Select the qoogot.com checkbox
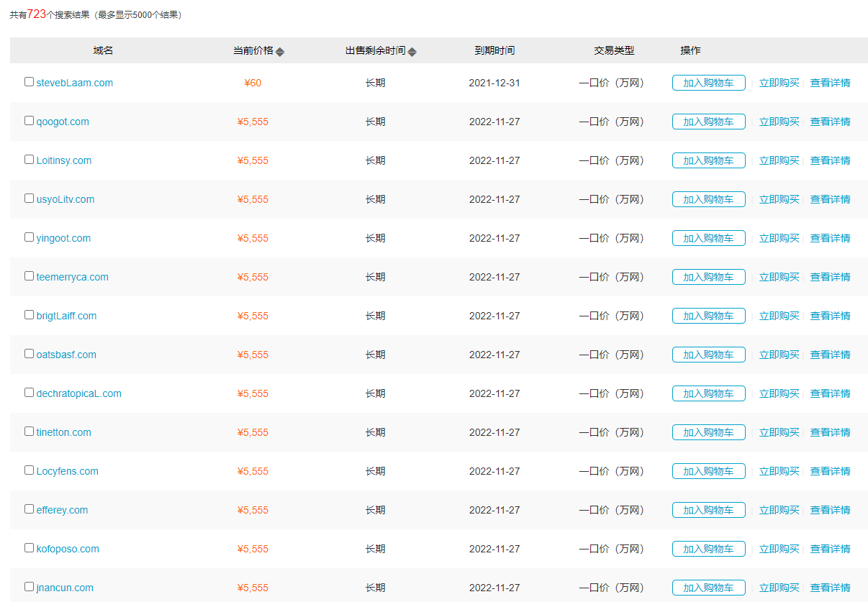Viewport: 868px width, 602px height. [30, 121]
